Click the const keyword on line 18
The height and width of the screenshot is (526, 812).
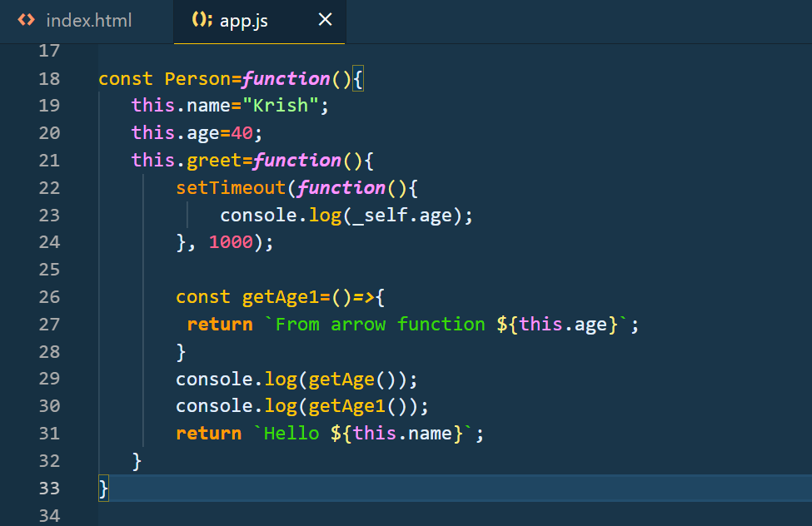tap(125, 77)
